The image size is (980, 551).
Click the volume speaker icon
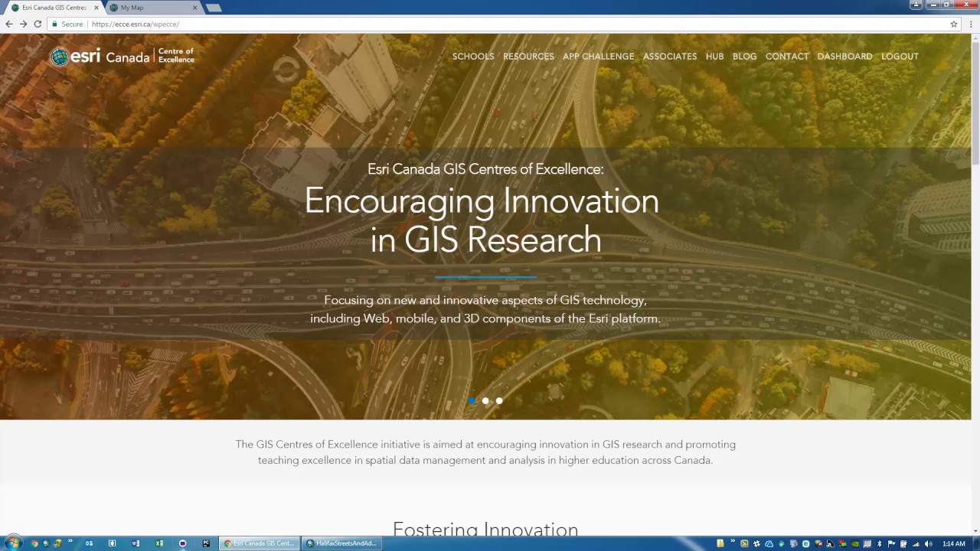928,544
